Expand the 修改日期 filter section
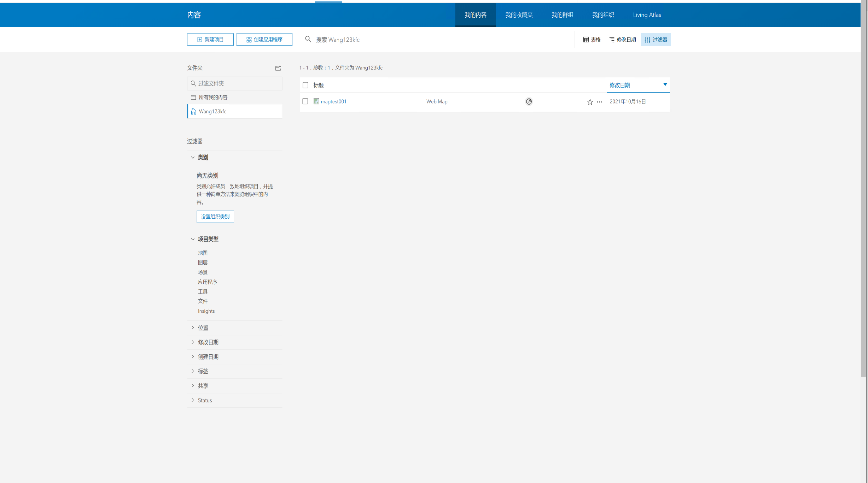Screen dimensions: 868x483 (x=193, y=342)
